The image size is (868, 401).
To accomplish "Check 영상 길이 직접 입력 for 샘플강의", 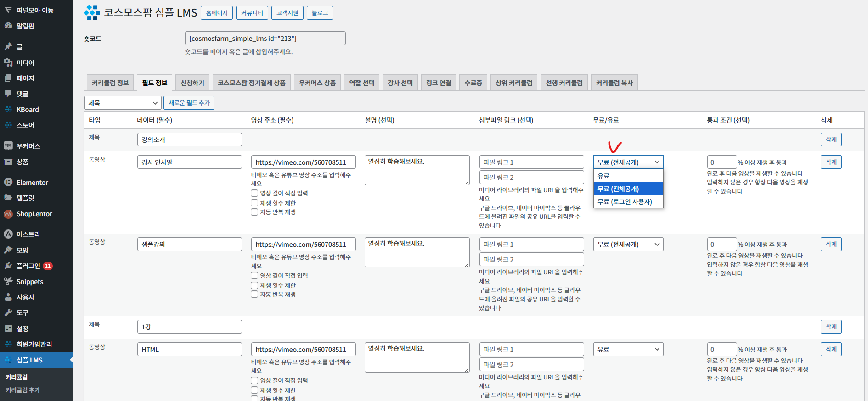I will point(254,275).
